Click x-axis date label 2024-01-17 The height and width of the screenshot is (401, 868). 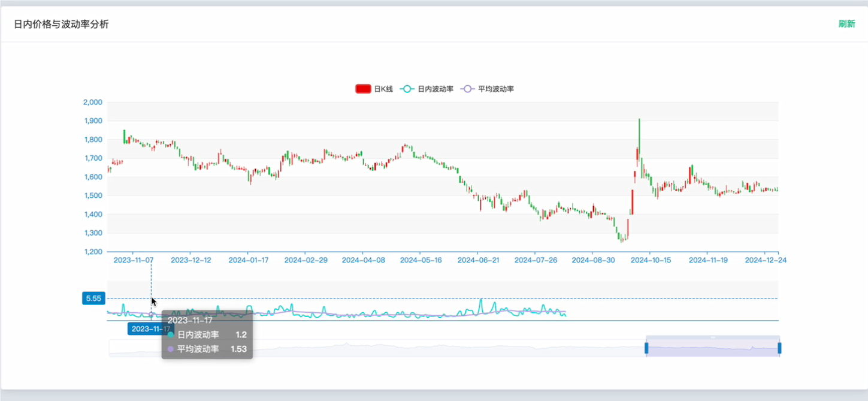click(x=249, y=260)
